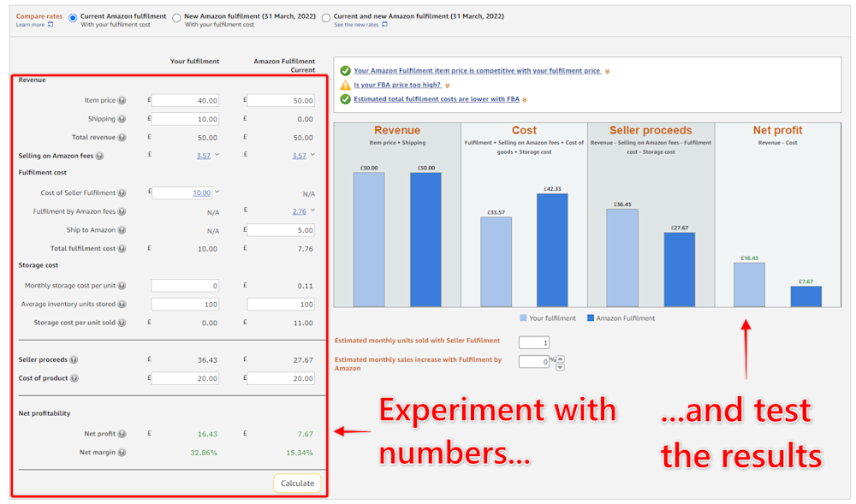Increase monthly sales increase percentage stepper

560,359
